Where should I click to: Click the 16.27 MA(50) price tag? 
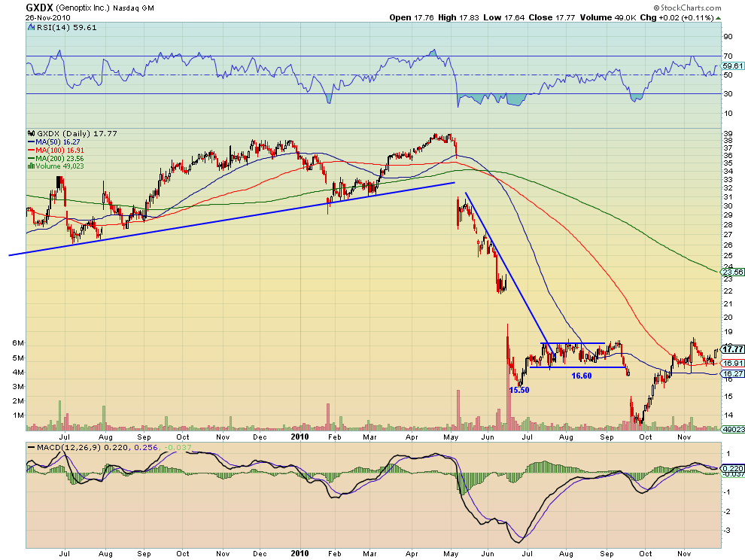coord(733,373)
